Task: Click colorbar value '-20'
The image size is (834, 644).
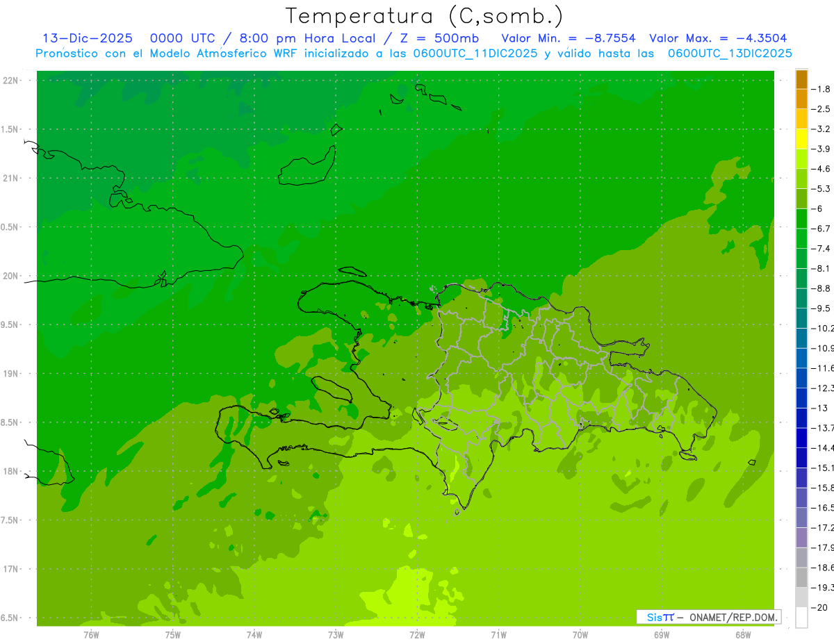Action: tap(819, 607)
